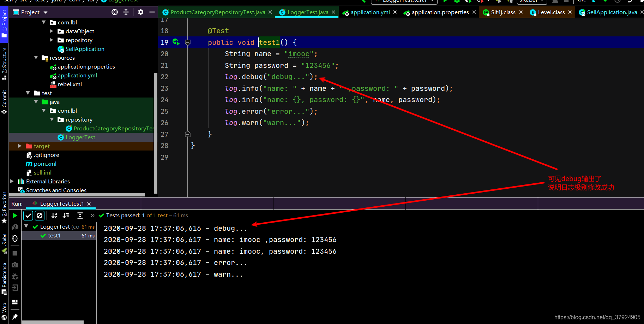Viewport: 644px width, 324px height.
Task: Pin the Run tab with pin icon
Action: coord(15,317)
